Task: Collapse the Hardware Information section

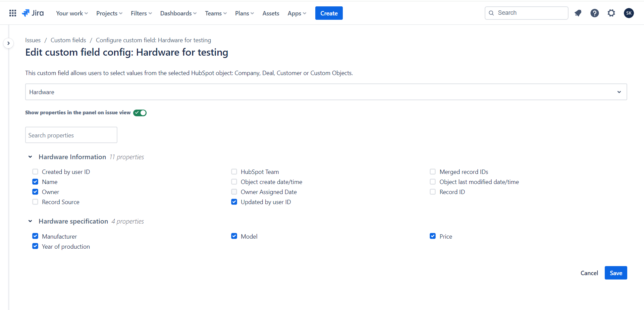Action: point(30,157)
